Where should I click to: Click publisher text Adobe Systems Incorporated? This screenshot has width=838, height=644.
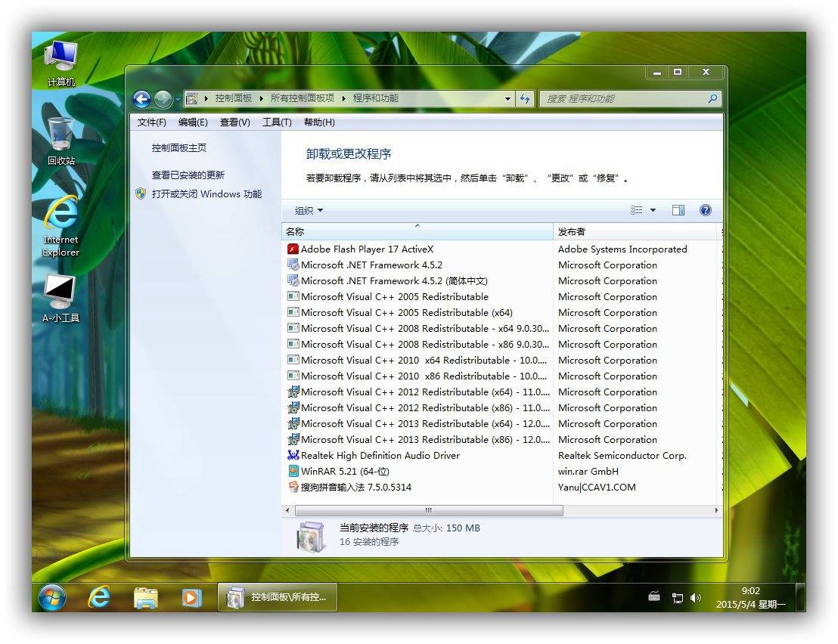622,249
